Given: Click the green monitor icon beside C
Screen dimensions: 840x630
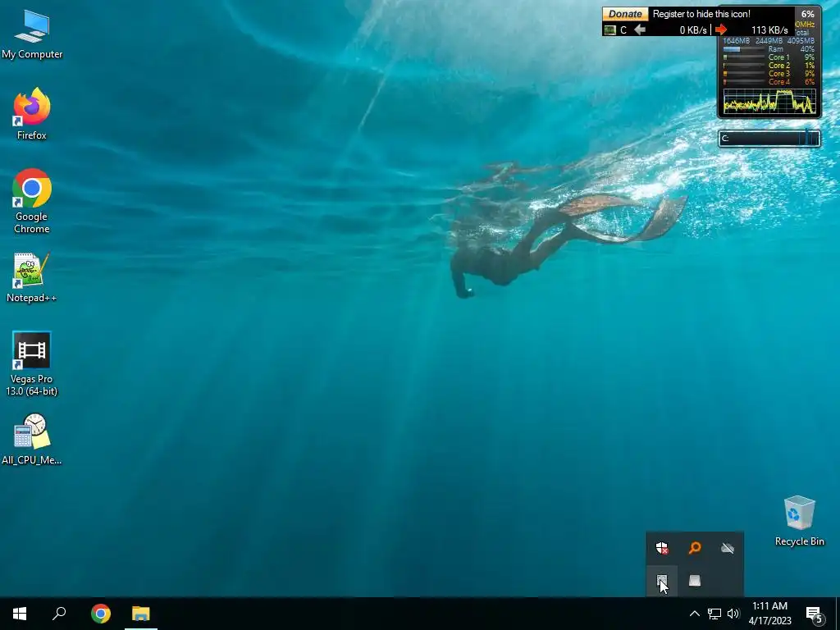Looking at the screenshot, I should pyautogui.click(x=609, y=30).
